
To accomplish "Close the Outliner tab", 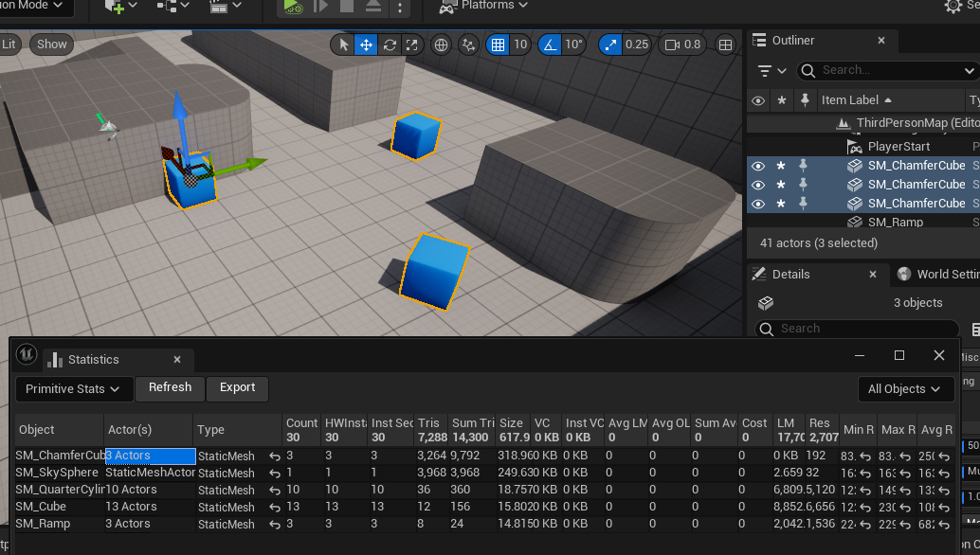I will coord(881,41).
